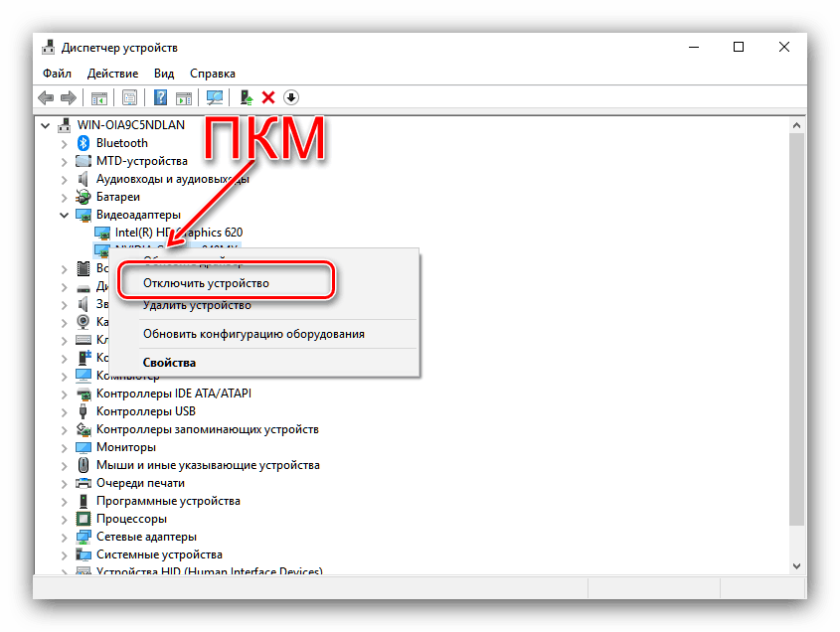Select Аудиовходы и аудиовыходы row

tap(173, 179)
